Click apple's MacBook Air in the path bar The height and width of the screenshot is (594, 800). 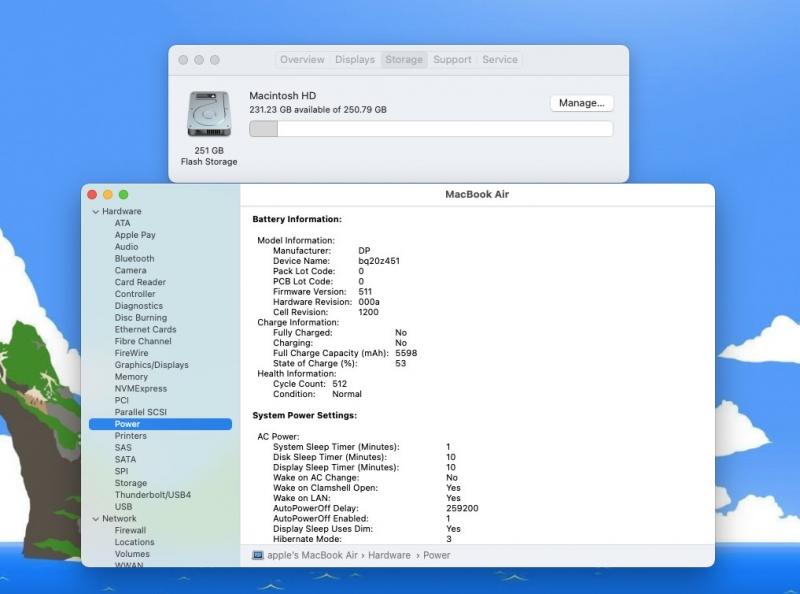[x=312, y=555]
